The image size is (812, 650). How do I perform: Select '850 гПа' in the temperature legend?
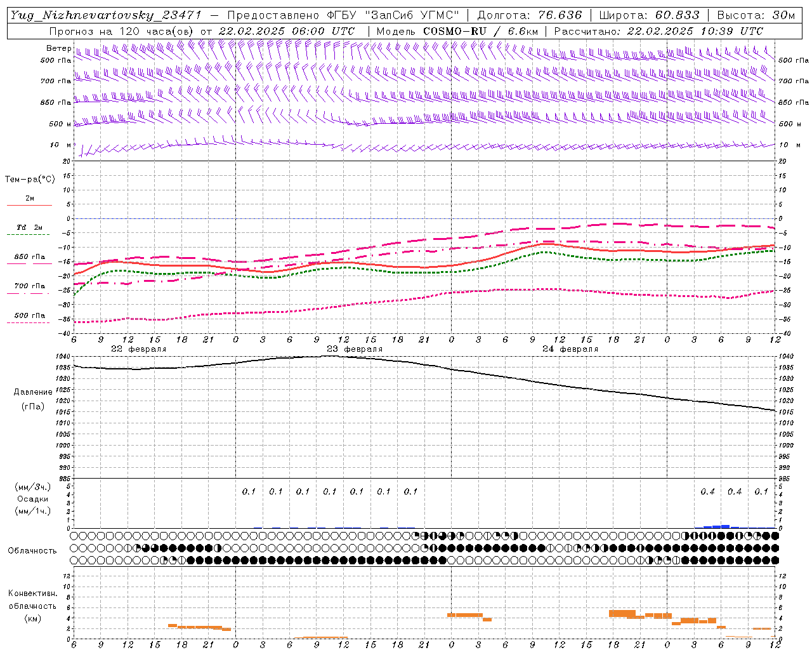click(x=30, y=257)
